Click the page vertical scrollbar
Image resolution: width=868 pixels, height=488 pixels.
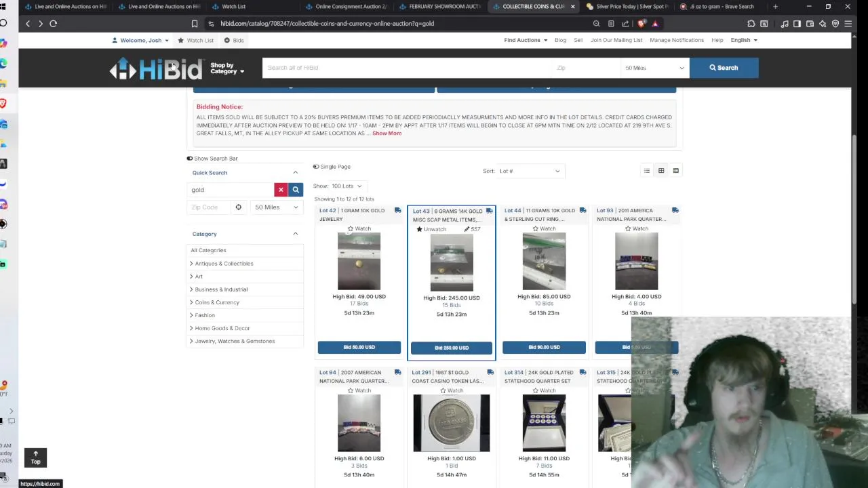click(854, 218)
